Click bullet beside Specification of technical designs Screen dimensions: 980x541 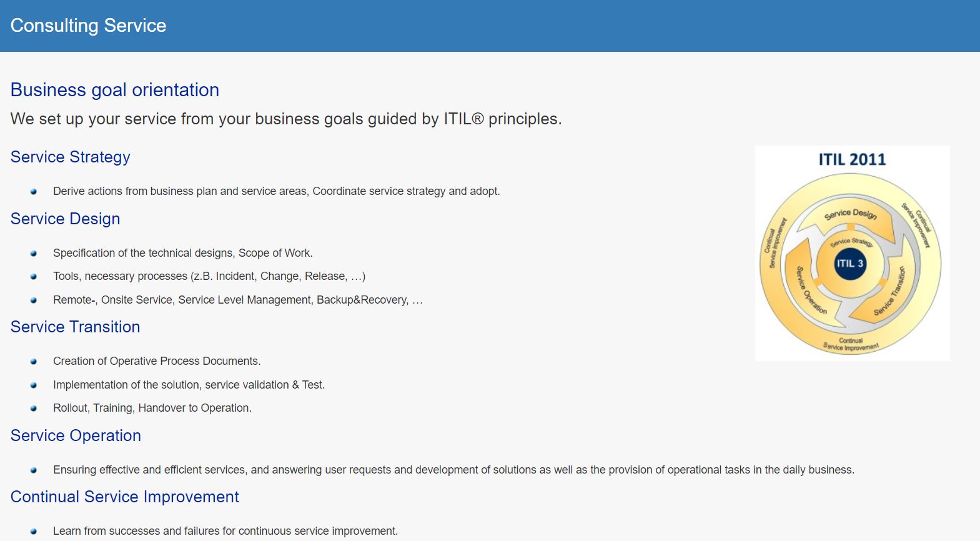pyautogui.click(x=34, y=254)
